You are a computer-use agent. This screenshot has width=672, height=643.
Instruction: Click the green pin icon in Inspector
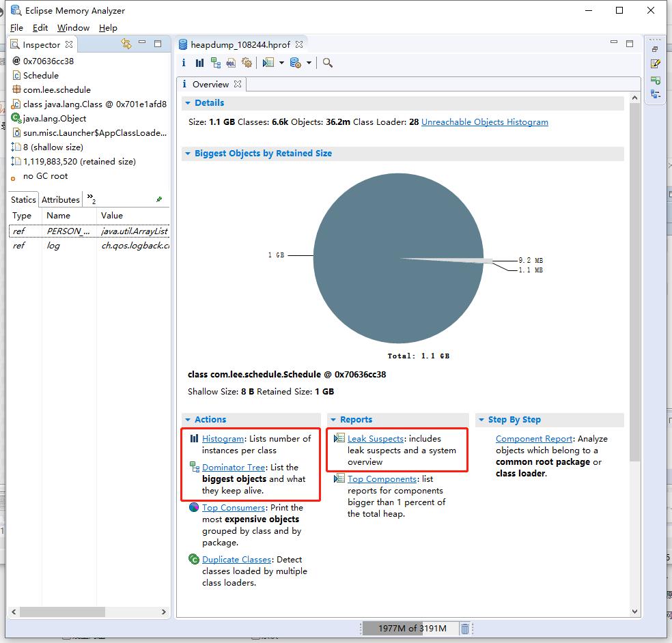tap(159, 199)
